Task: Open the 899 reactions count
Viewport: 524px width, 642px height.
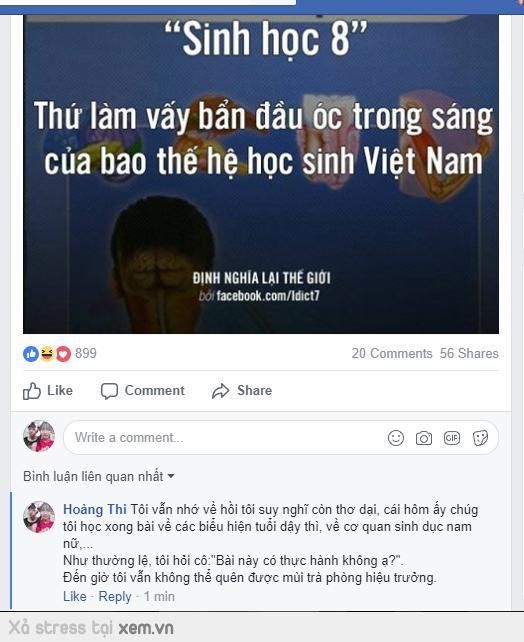Action: pyautogui.click(x=86, y=353)
